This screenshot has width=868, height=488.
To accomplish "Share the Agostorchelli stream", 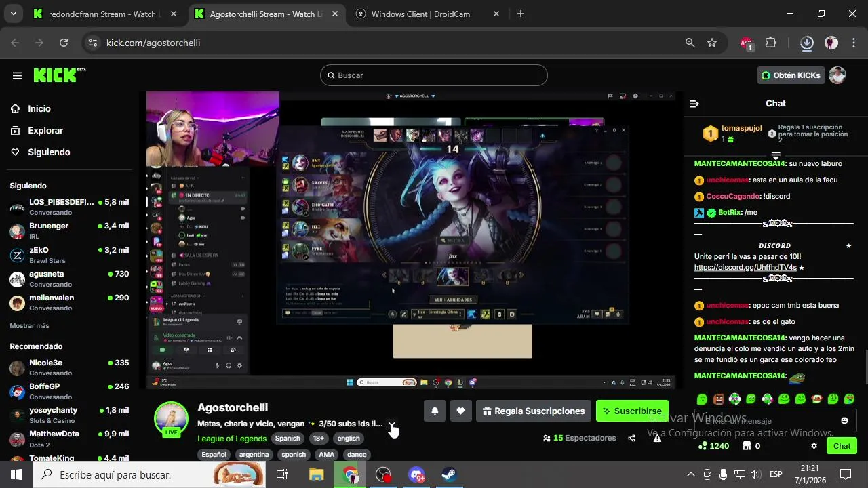I will [631, 438].
